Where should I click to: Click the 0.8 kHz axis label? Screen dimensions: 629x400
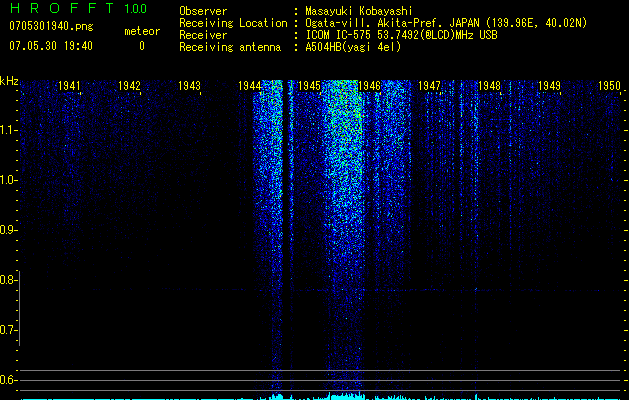pos(8,280)
